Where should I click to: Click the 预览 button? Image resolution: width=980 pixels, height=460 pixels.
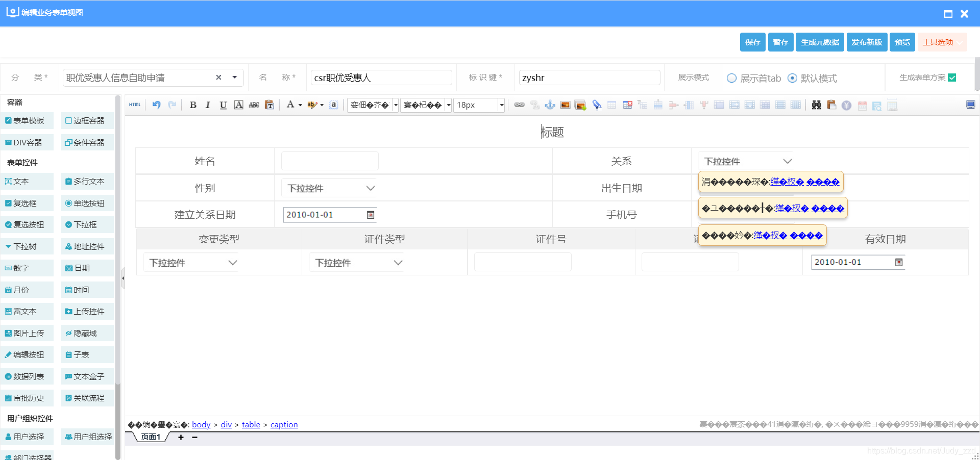click(x=902, y=42)
